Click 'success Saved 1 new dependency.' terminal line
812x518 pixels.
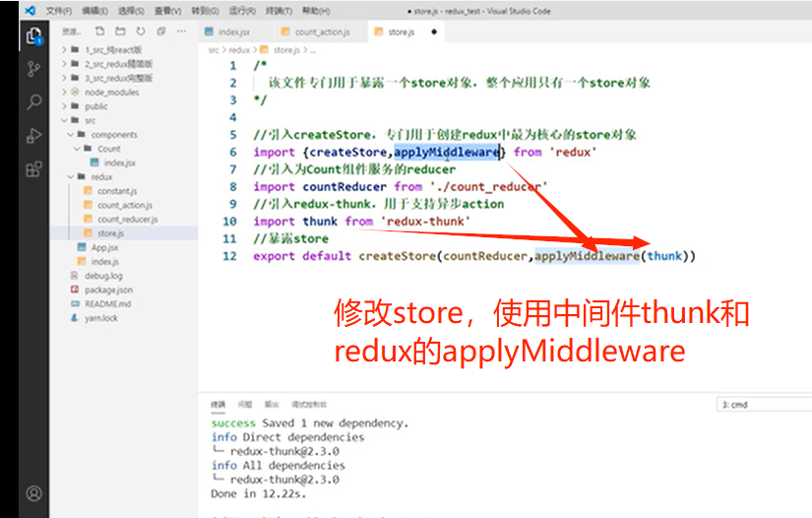point(310,423)
